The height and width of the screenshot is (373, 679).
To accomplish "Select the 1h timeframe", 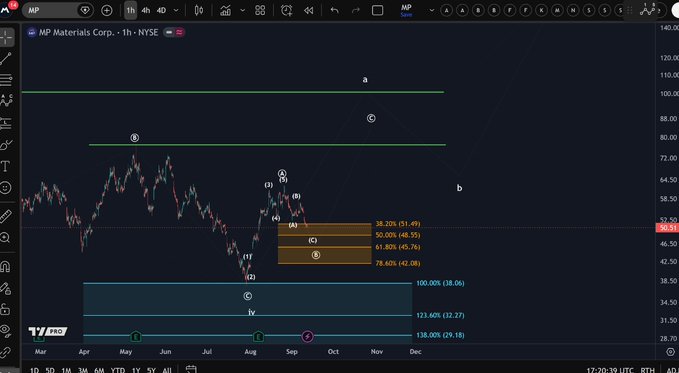I will pyautogui.click(x=130, y=10).
